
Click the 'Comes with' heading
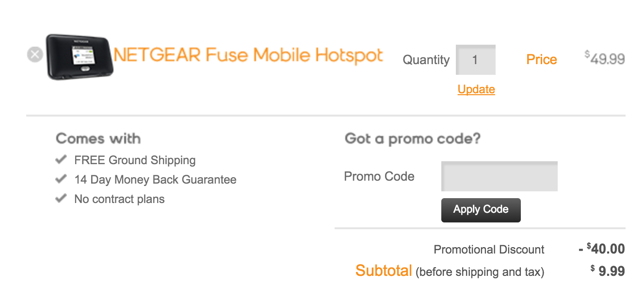coord(98,139)
